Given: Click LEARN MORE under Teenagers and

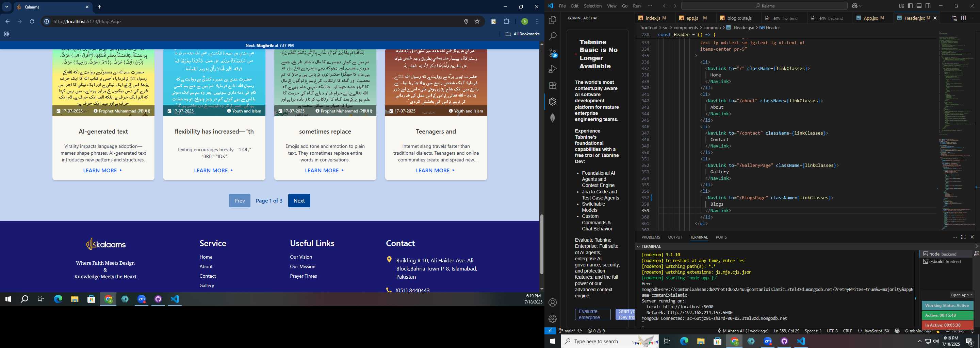Looking at the screenshot, I should (x=436, y=171).
